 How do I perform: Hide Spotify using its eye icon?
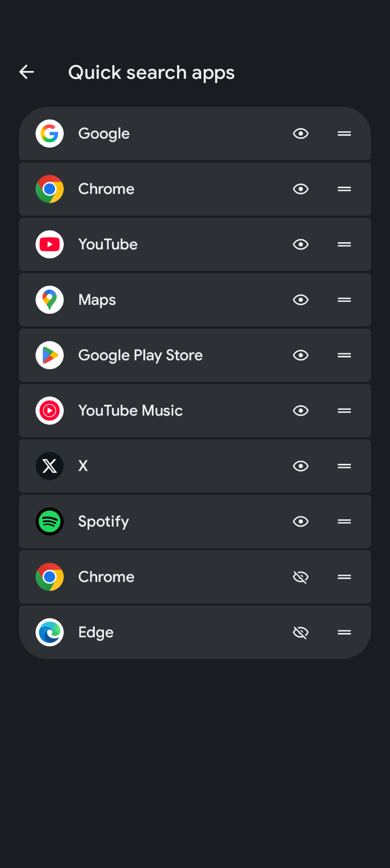click(x=300, y=521)
